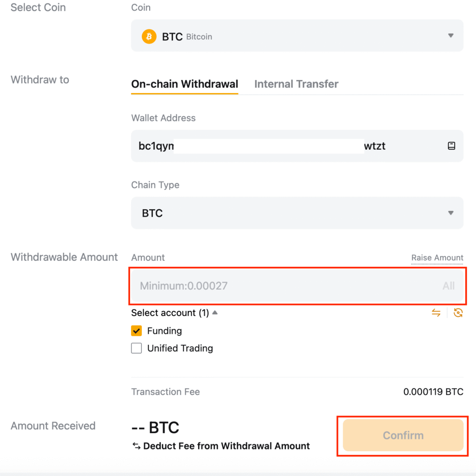
Task: Click the orange Bitcoin coin icon
Action: pyautogui.click(x=149, y=36)
